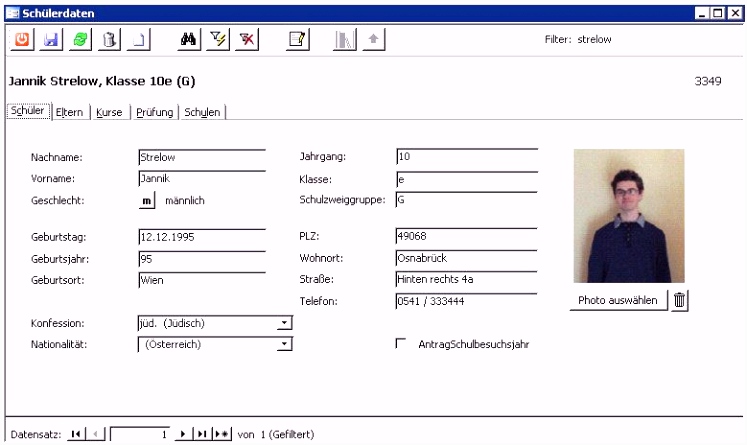Go to first record navigation button
Image resolution: width=747 pixels, height=445 pixels.
pos(76,434)
